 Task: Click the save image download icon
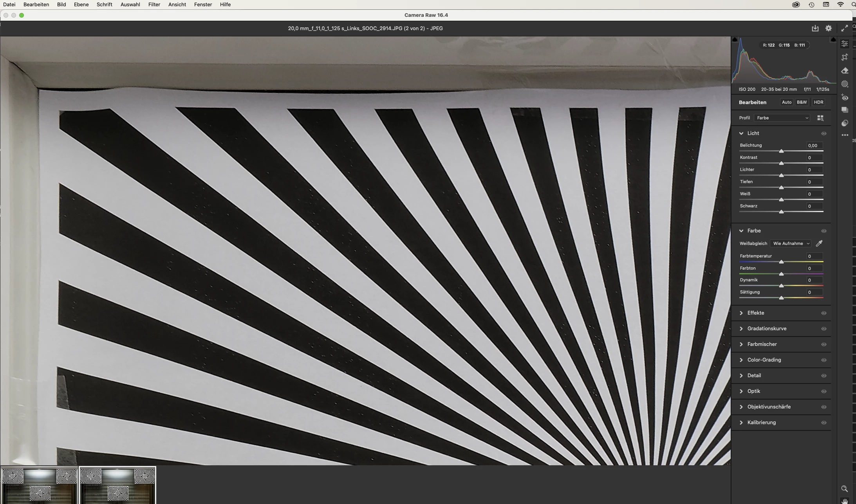tap(815, 28)
